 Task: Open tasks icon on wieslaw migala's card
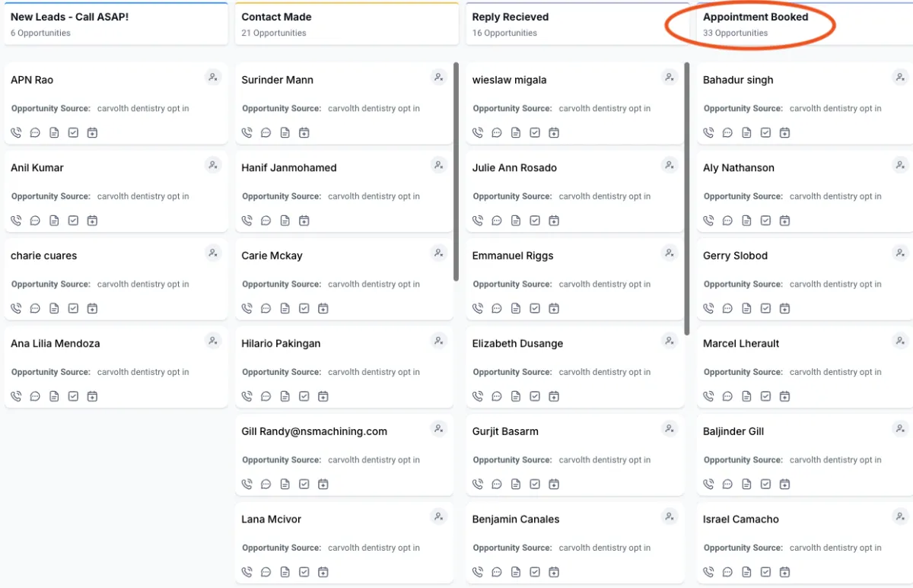535,132
